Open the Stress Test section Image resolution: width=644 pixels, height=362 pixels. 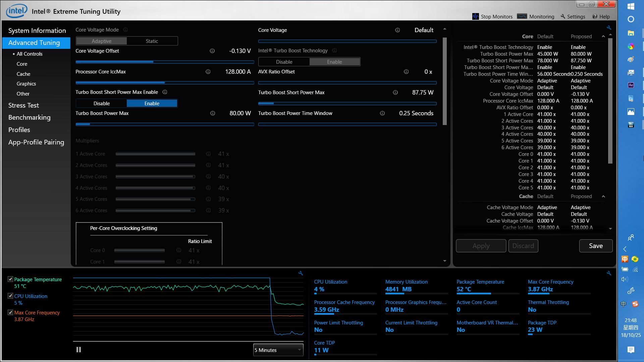23,105
